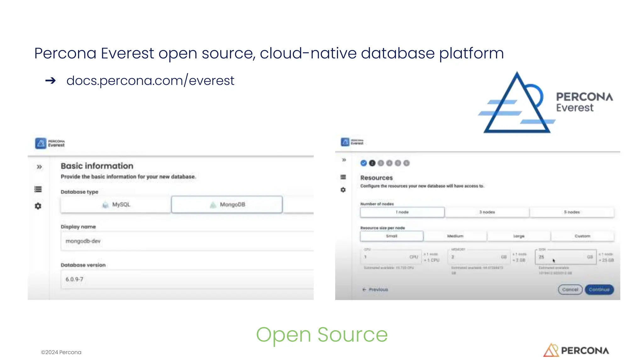644x362 pixels.
Task: Choose the 5 nodes option
Action: click(x=572, y=212)
